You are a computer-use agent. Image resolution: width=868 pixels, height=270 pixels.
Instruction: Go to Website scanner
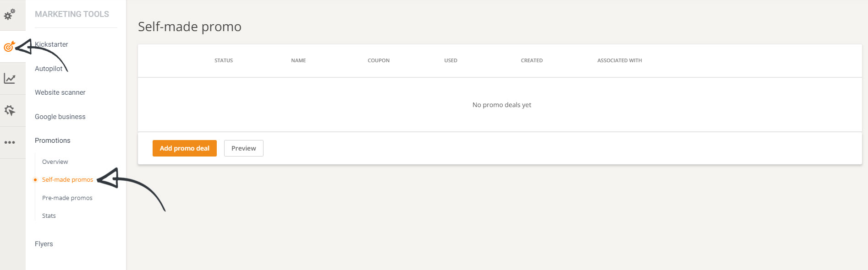(x=60, y=92)
